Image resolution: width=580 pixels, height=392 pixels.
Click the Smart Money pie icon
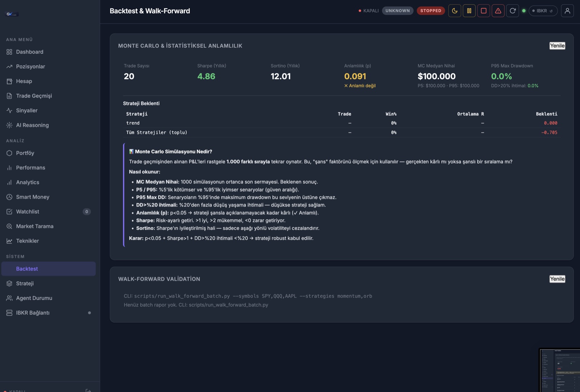click(9, 197)
